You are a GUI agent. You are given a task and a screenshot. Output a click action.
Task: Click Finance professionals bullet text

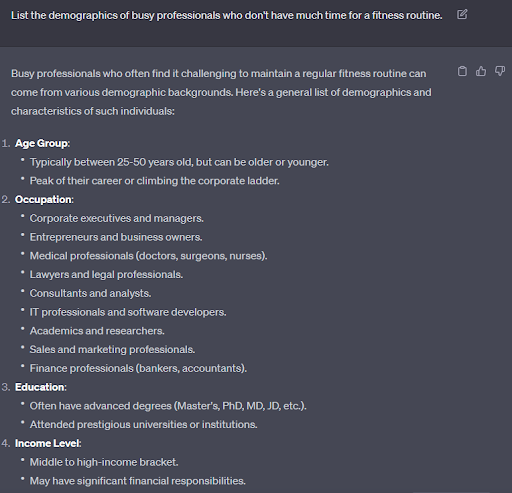coord(138,368)
